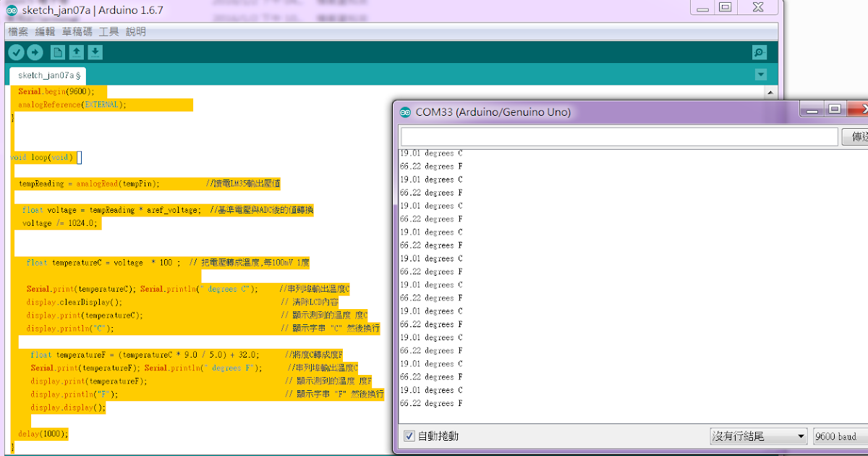Open the 檔案 menu
The width and height of the screenshot is (868, 456).
click(x=18, y=32)
